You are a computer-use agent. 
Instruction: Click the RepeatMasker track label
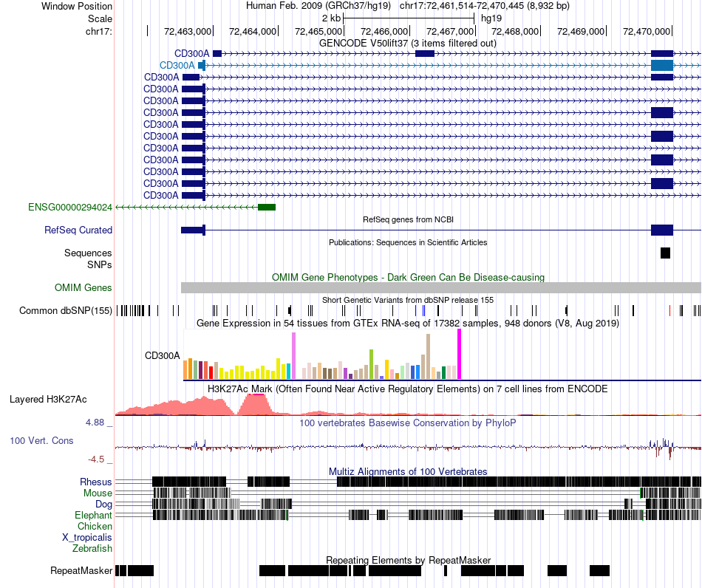click(81, 570)
